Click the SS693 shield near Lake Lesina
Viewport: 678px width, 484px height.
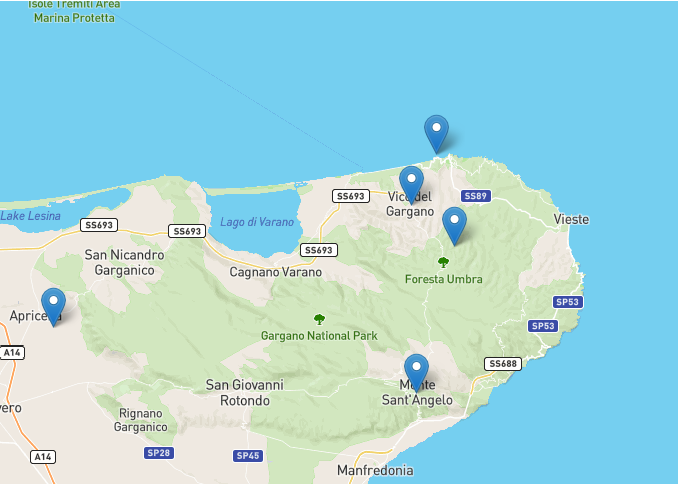(99, 225)
